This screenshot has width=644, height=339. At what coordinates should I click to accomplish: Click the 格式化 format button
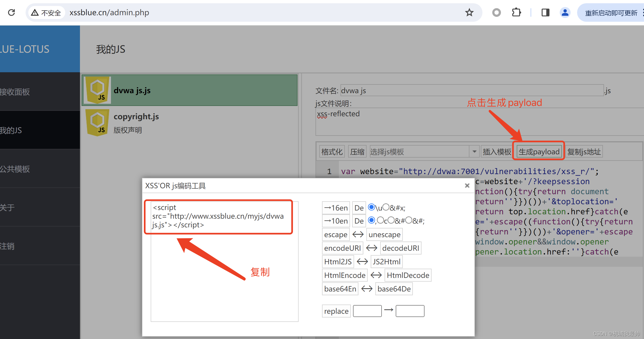coord(332,152)
